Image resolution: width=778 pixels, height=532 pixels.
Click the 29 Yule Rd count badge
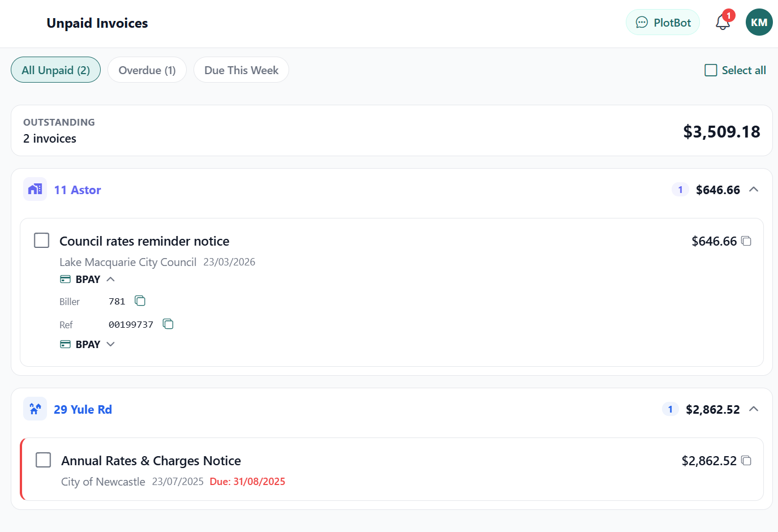[x=670, y=409]
